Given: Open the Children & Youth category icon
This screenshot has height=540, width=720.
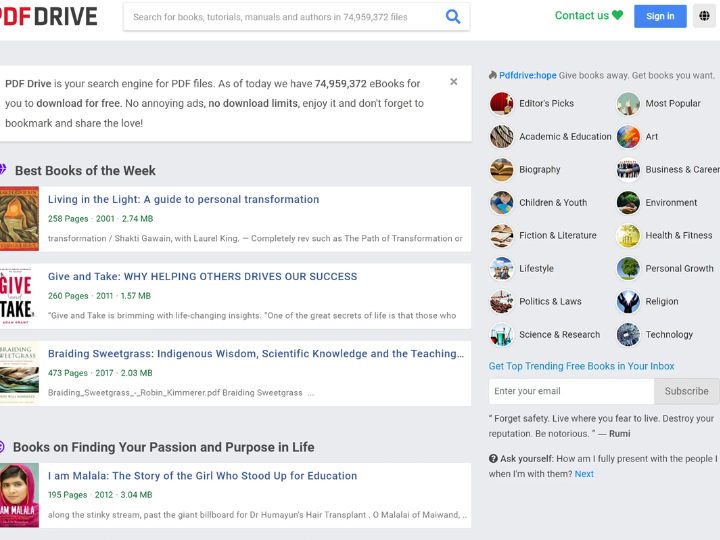Looking at the screenshot, I should click(501, 202).
